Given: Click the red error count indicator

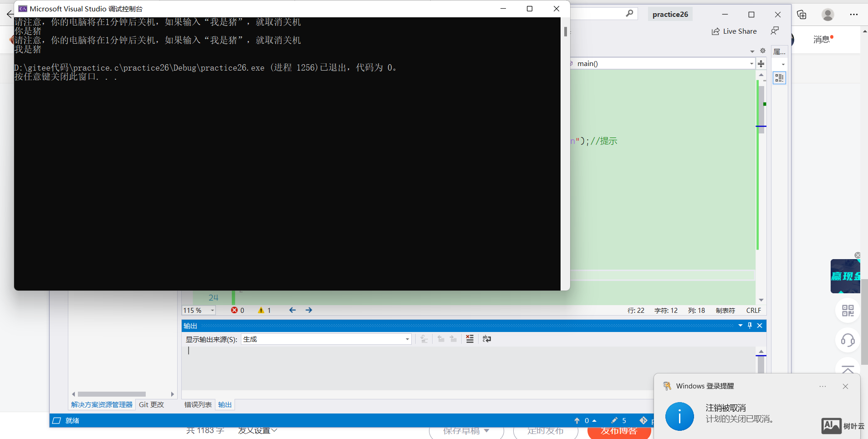Looking at the screenshot, I should (x=237, y=310).
